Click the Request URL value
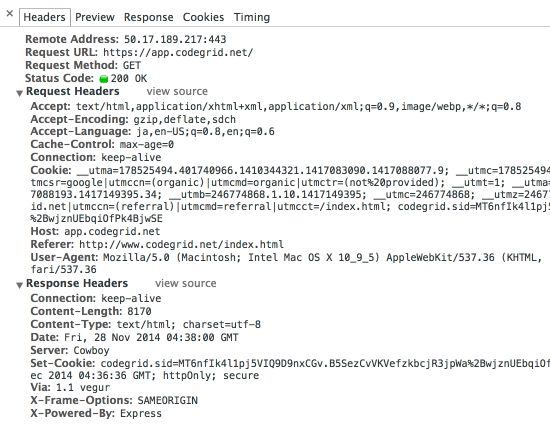550x428 pixels. tap(178, 53)
